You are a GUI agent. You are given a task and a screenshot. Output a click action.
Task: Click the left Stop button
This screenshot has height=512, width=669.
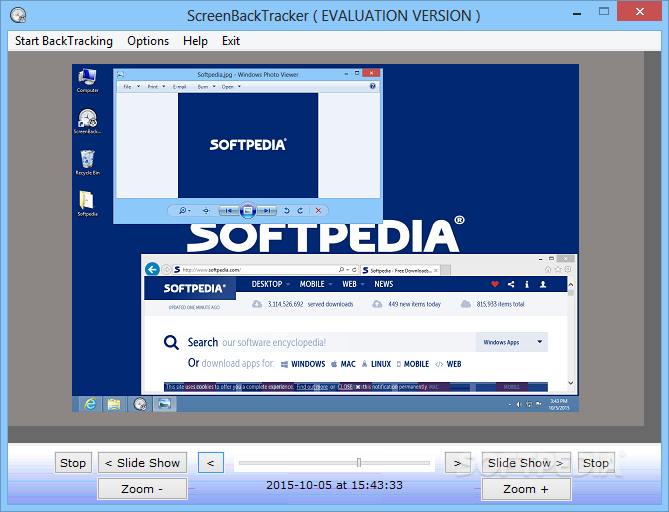(73, 463)
